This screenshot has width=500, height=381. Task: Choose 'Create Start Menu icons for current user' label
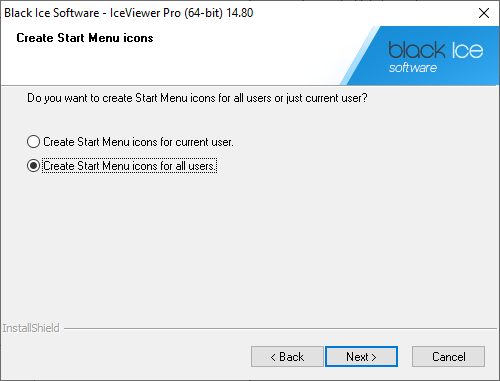(138, 142)
